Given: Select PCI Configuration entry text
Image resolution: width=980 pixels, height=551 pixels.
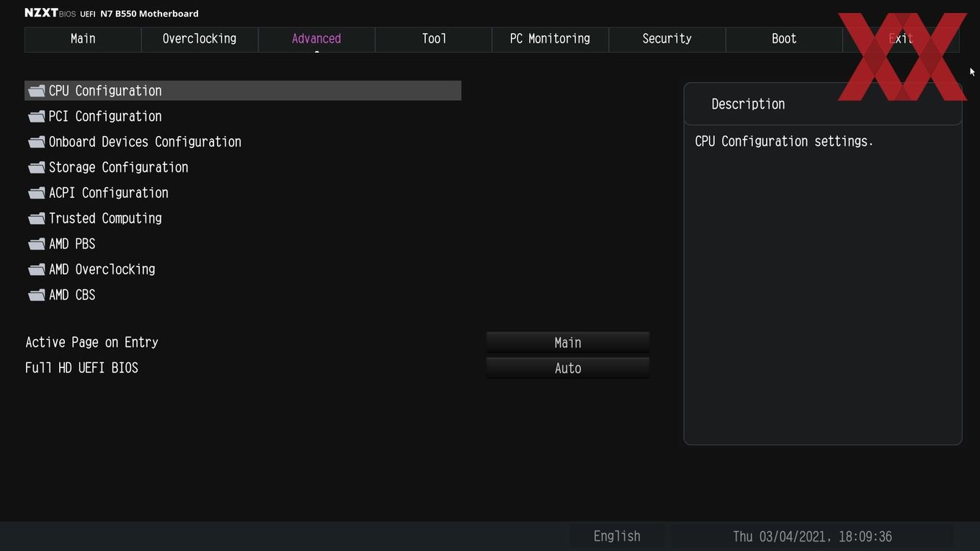Looking at the screenshot, I should tap(105, 116).
